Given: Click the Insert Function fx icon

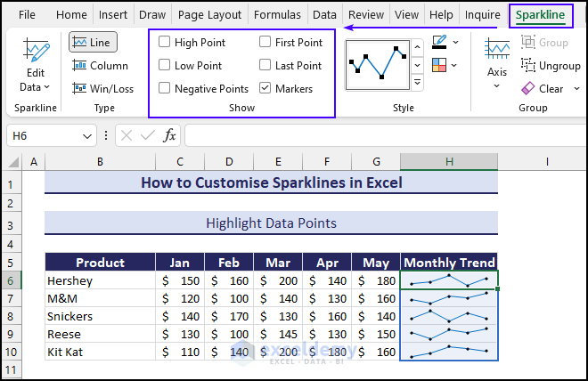Looking at the screenshot, I should coord(169,135).
